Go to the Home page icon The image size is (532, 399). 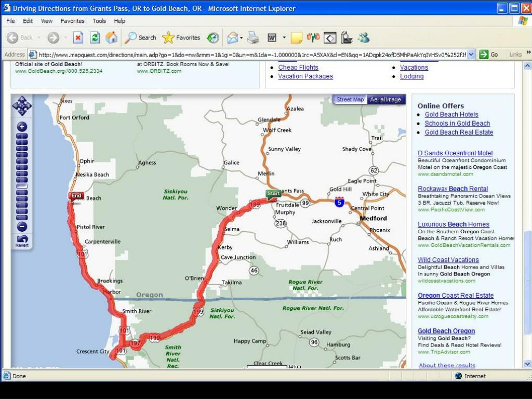coord(111,37)
